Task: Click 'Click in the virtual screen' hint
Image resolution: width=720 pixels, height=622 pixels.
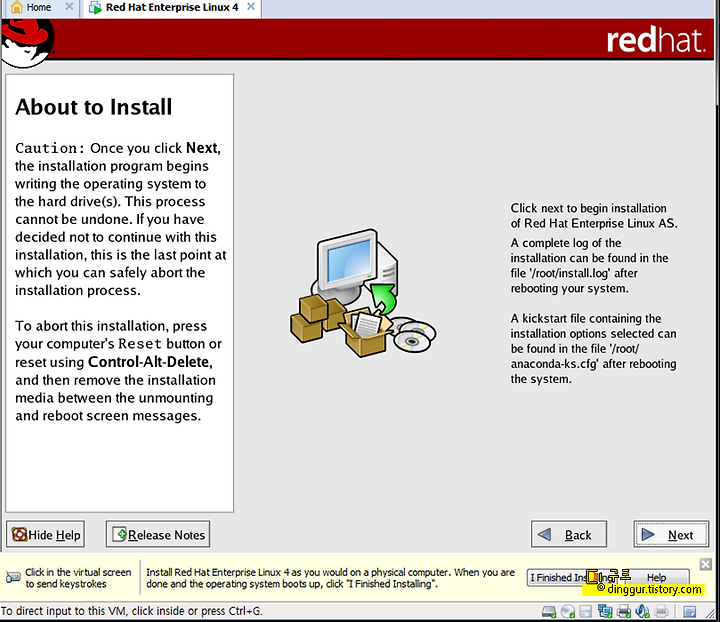Action: click(x=78, y=572)
